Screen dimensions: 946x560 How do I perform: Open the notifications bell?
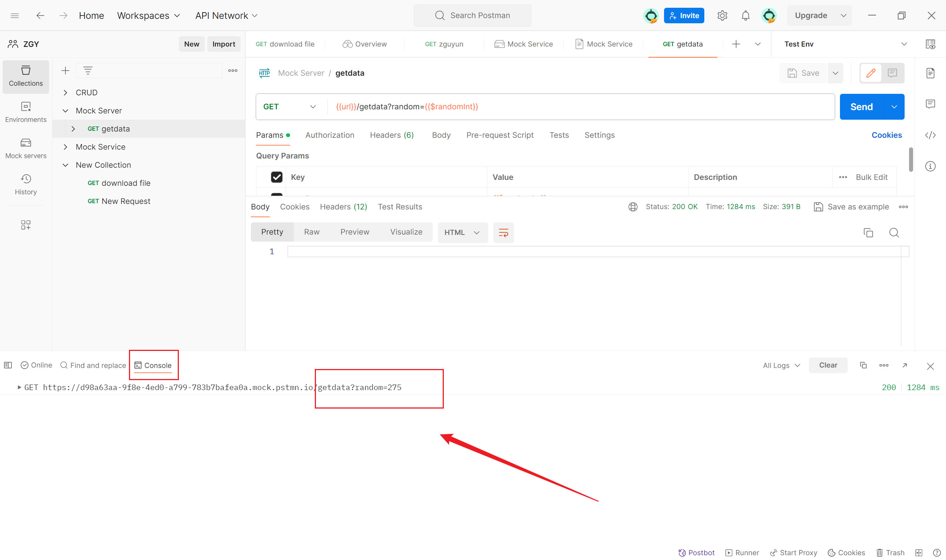745,16
